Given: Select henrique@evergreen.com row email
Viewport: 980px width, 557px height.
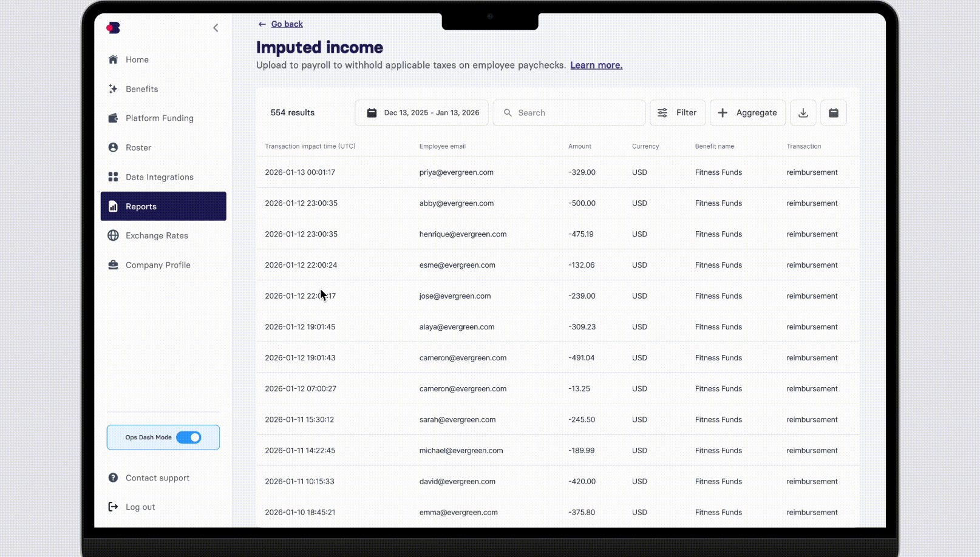Looking at the screenshot, I should coord(463,234).
